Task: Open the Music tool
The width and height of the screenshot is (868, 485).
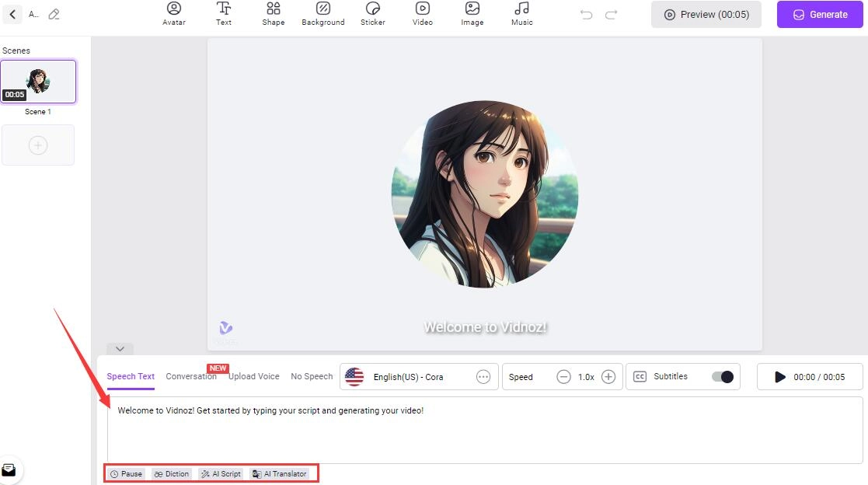Action: tap(522, 13)
